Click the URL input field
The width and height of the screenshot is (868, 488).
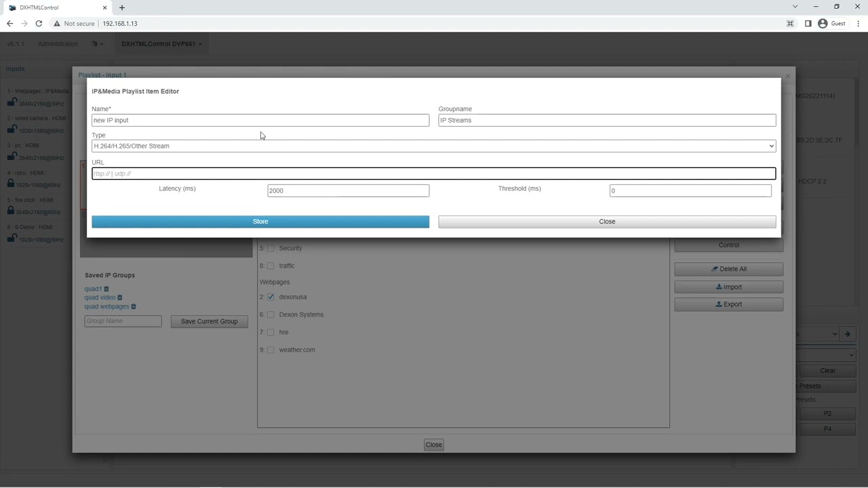pyautogui.click(x=433, y=174)
